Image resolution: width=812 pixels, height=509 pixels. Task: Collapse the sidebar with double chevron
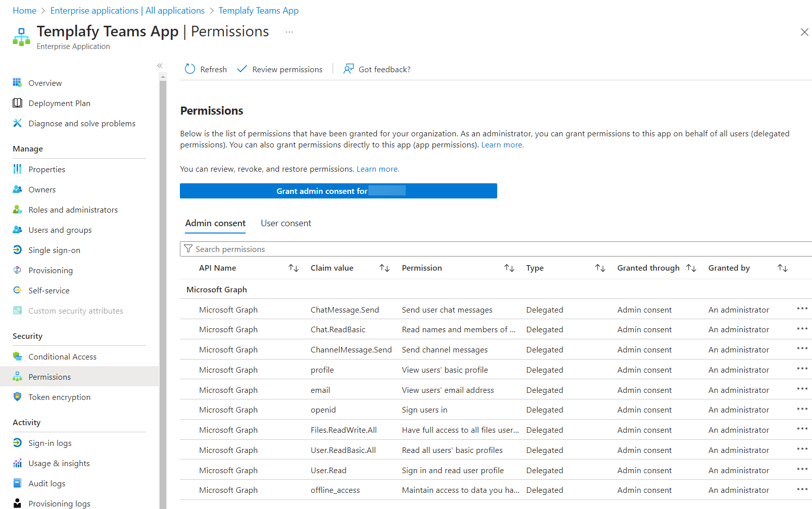(160, 66)
